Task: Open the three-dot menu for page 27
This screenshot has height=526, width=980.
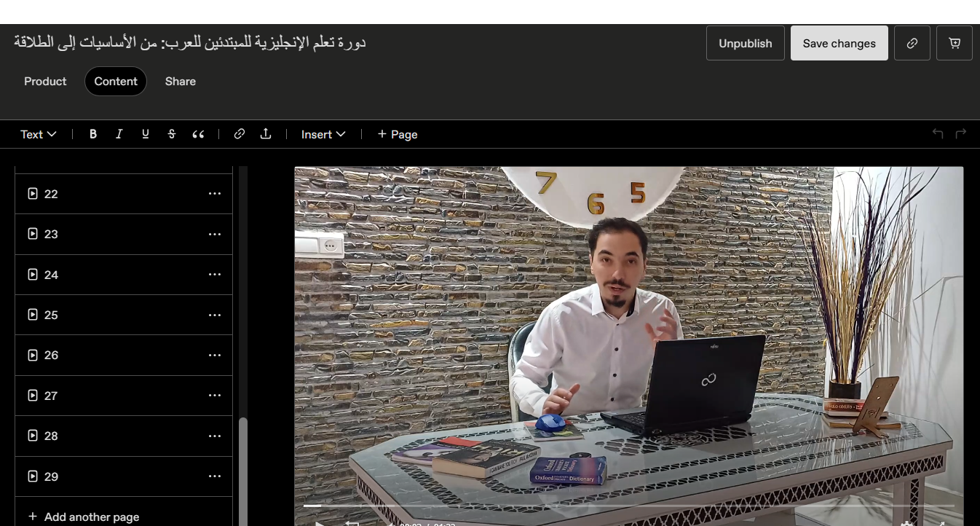Action: tap(215, 396)
